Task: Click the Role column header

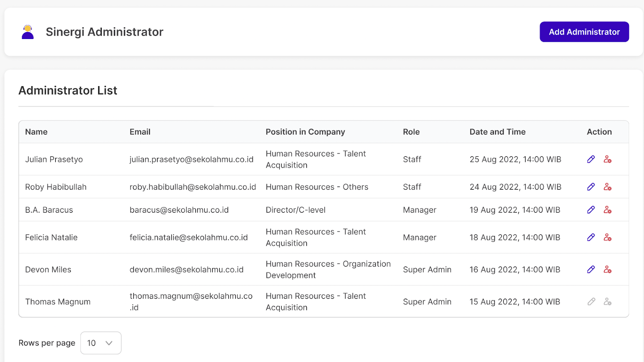Action: point(411,132)
